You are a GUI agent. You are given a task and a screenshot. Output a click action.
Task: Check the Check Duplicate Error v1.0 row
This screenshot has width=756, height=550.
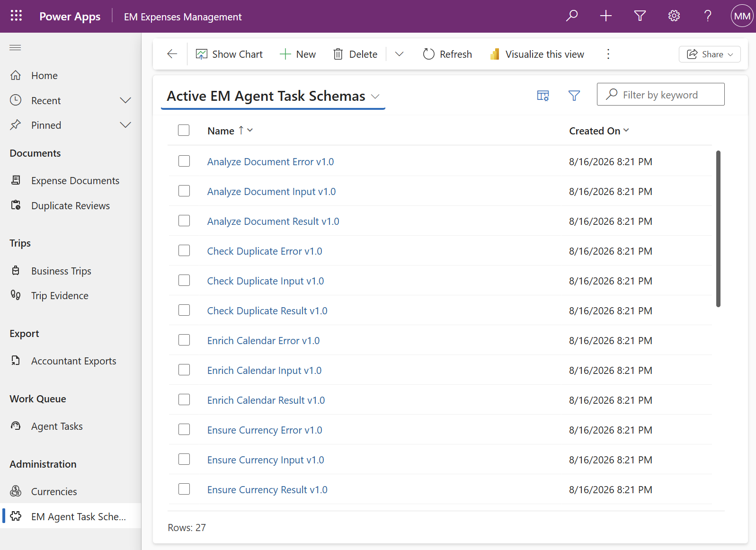click(x=184, y=250)
